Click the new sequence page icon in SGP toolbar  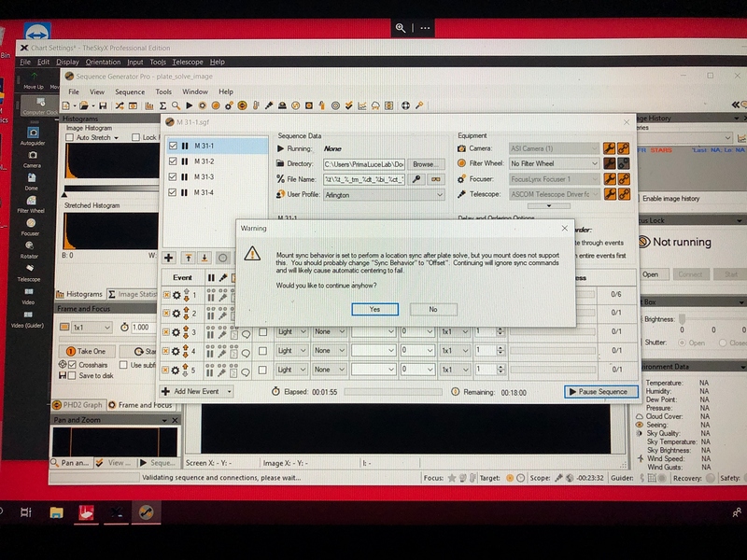coord(66,105)
